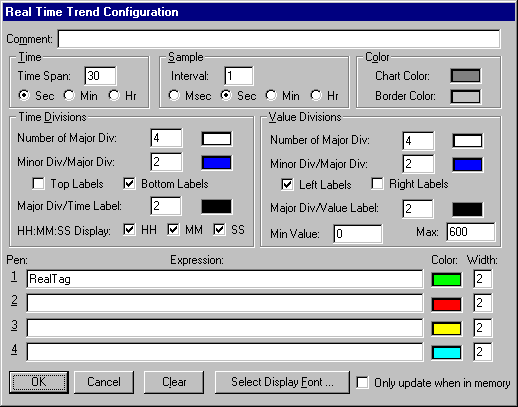This screenshot has height=407, width=518.
Task: Edit Pen 2 width field
Action: tap(483, 303)
